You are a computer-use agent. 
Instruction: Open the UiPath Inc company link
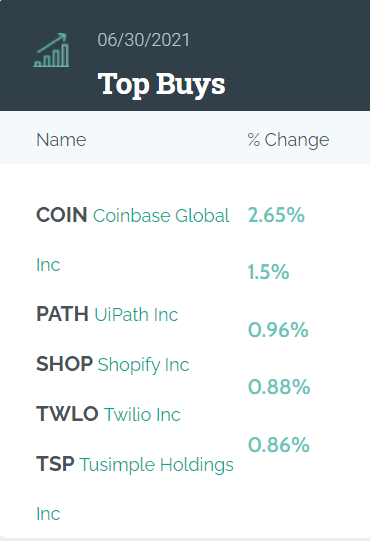(x=136, y=314)
